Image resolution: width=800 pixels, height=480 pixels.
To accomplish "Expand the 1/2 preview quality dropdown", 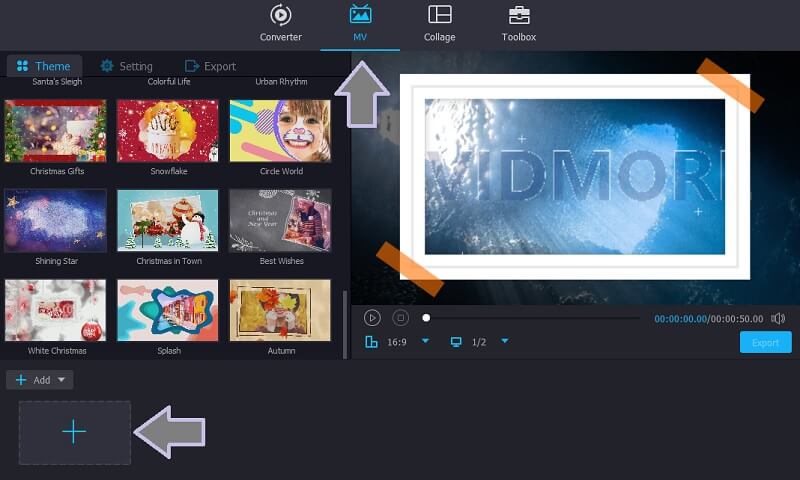I will [505, 342].
